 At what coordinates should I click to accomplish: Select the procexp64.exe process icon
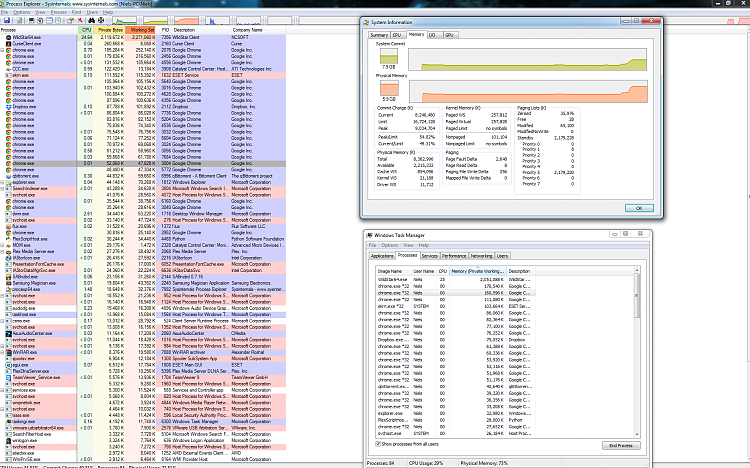8,289
